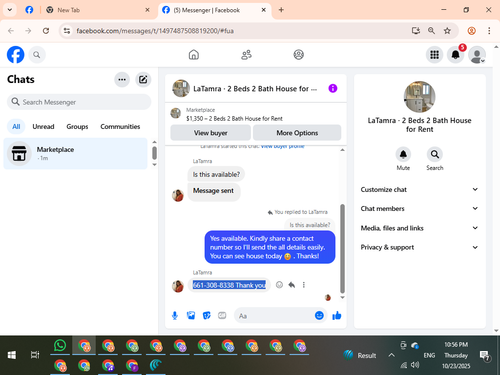React to the phone number message with emoji

(x=279, y=285)
